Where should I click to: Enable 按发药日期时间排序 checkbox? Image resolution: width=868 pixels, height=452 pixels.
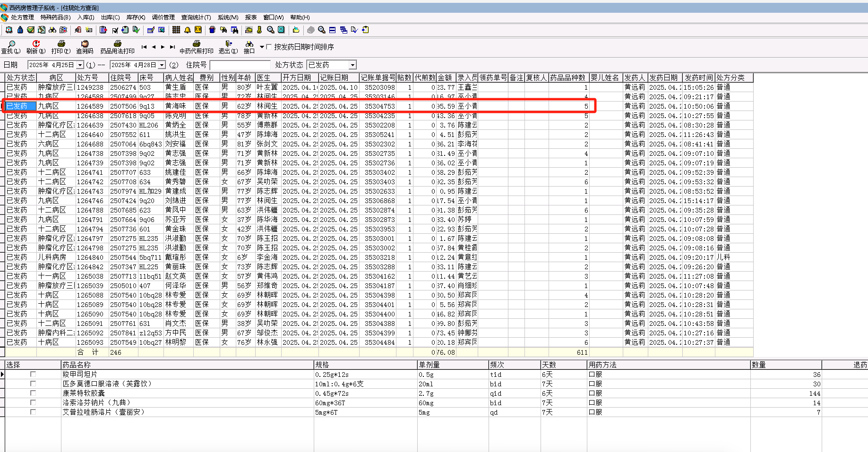(x=269, y=47)
